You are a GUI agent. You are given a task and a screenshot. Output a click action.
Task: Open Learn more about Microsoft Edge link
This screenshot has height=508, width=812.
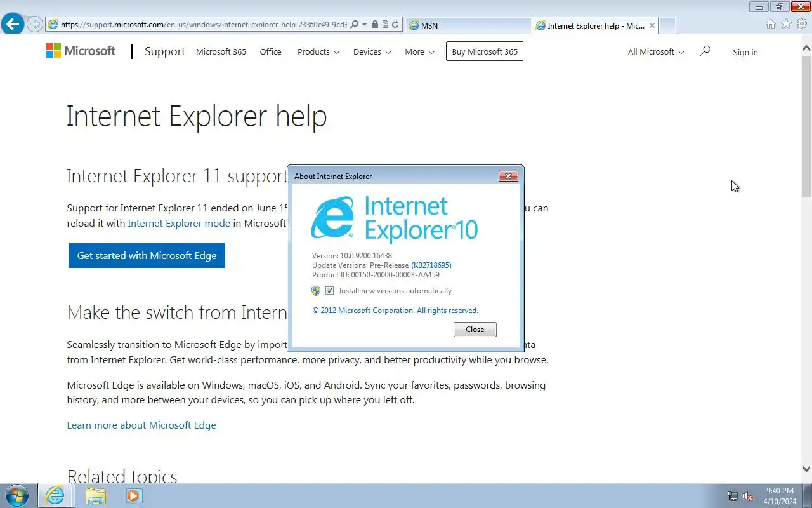[141, 425]
